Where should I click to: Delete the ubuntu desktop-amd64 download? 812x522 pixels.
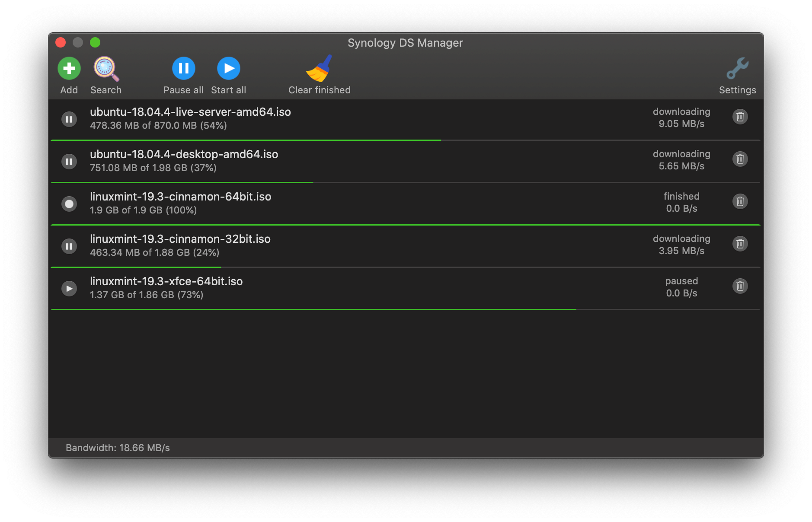click(740, 159)
